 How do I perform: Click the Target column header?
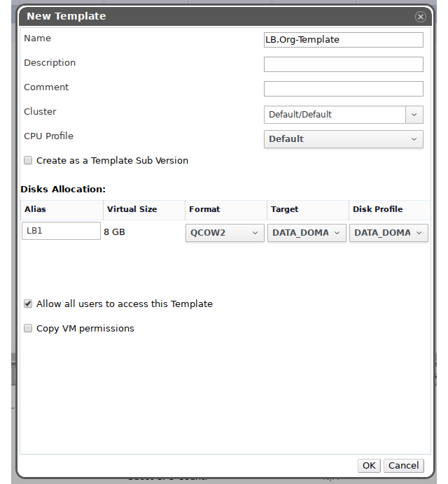[285, 209]
